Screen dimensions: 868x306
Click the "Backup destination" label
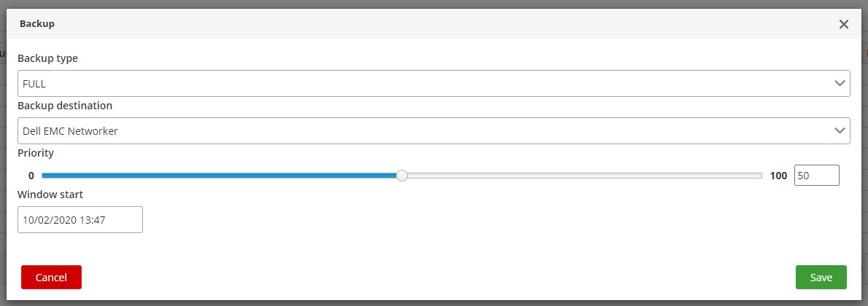[65, 106]
